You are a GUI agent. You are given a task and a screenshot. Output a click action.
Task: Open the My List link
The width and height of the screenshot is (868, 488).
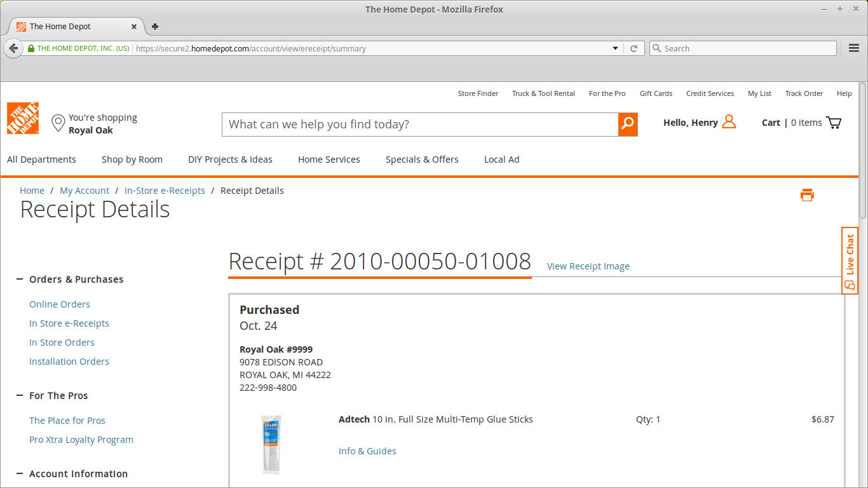pos(759,93)
